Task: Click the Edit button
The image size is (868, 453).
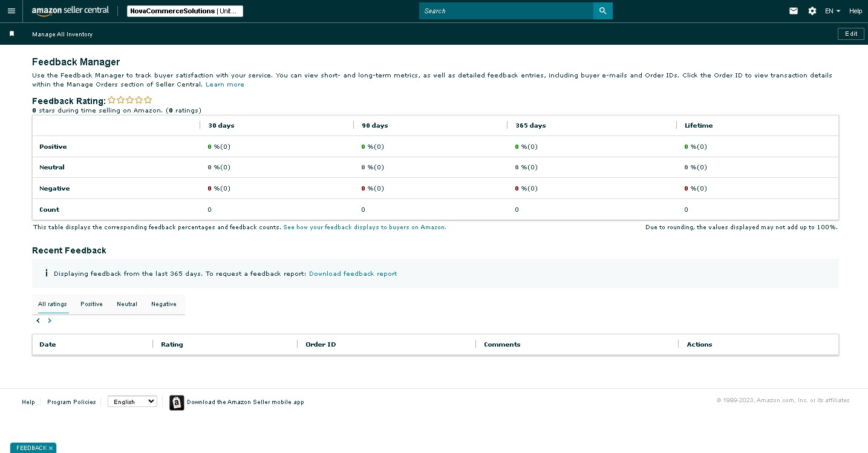Action: (851, 34)
